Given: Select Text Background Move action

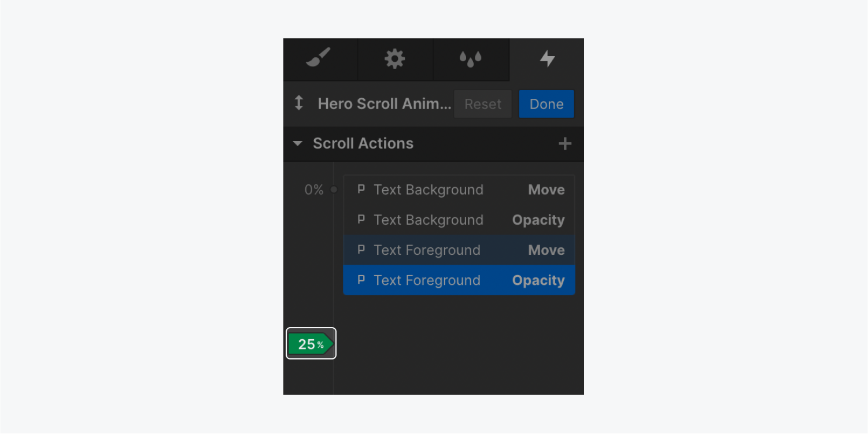Looking at the screenshot, I should pos(459,190).
